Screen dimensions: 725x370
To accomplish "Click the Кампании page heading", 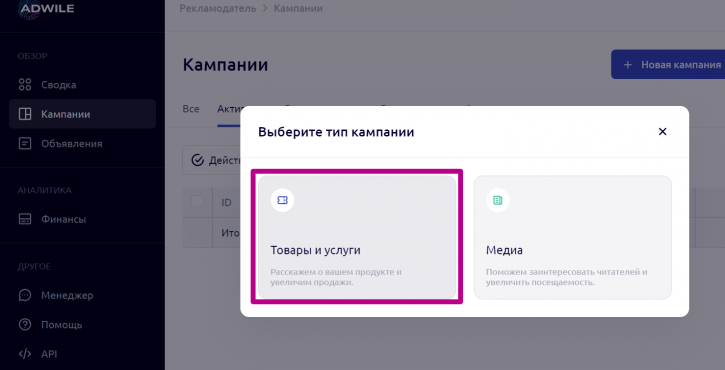I will (225, 64).
